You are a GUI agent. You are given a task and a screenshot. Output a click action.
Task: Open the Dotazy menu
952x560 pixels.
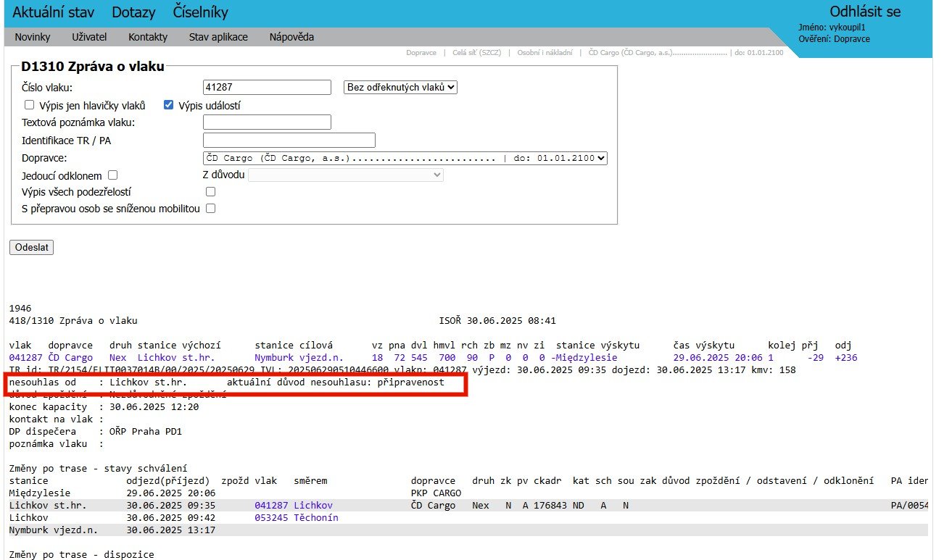(134, 12)
